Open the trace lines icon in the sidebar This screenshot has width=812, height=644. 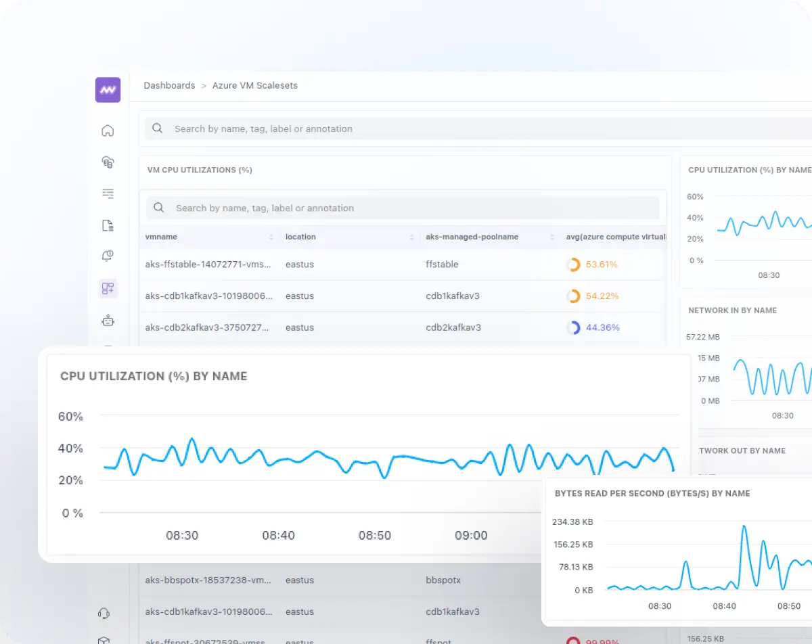tap(108, 194)
